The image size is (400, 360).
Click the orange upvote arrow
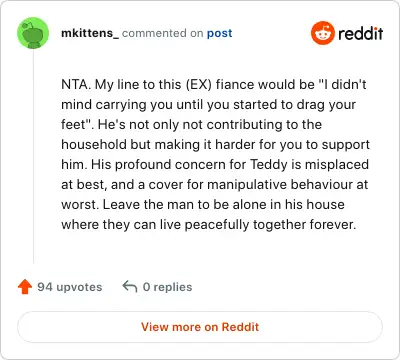(x=25, y=287)
